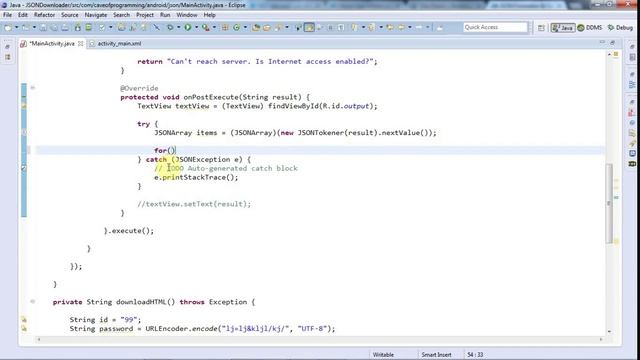This screenshot has height=360, width=640.
Task: Open the Android SDK Manager icon
Action: click(x=78, y=27)
